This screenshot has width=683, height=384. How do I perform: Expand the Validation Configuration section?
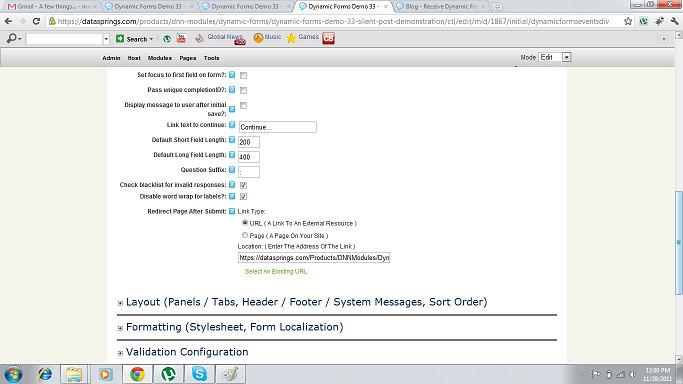(x=120, y=353)
